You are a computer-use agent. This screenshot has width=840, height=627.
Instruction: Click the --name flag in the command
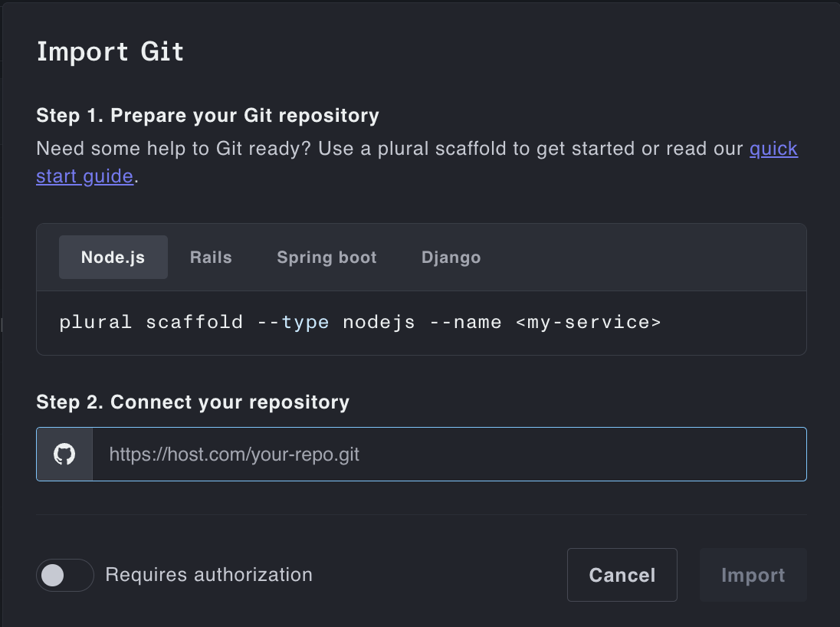[x=465, y=323]
